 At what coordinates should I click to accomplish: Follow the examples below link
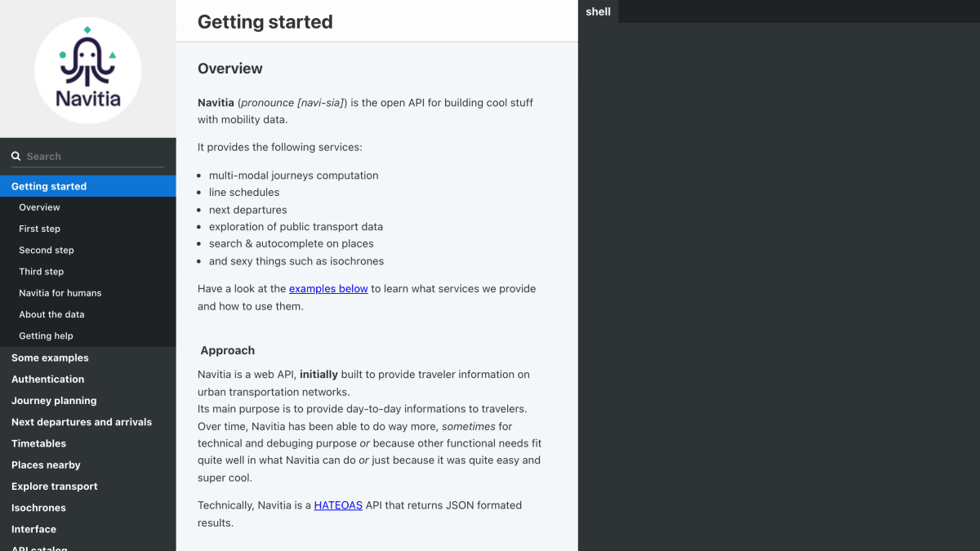click(328, 288)
